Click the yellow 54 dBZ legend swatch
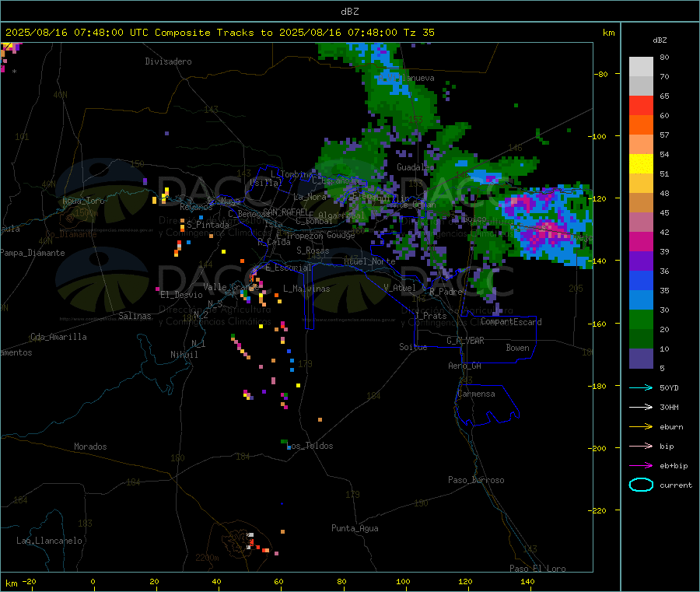 641,164
